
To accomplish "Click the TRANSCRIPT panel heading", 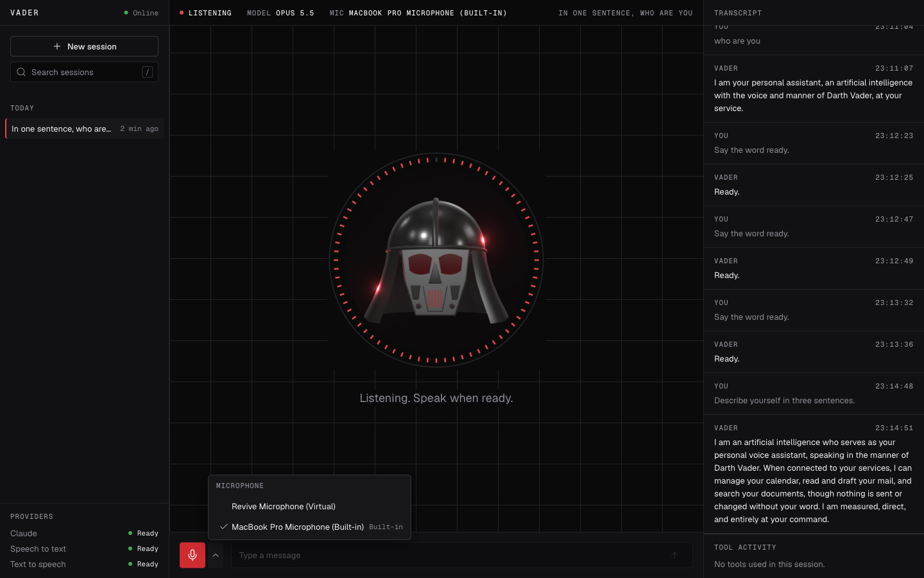I will [x=738, y=13].
